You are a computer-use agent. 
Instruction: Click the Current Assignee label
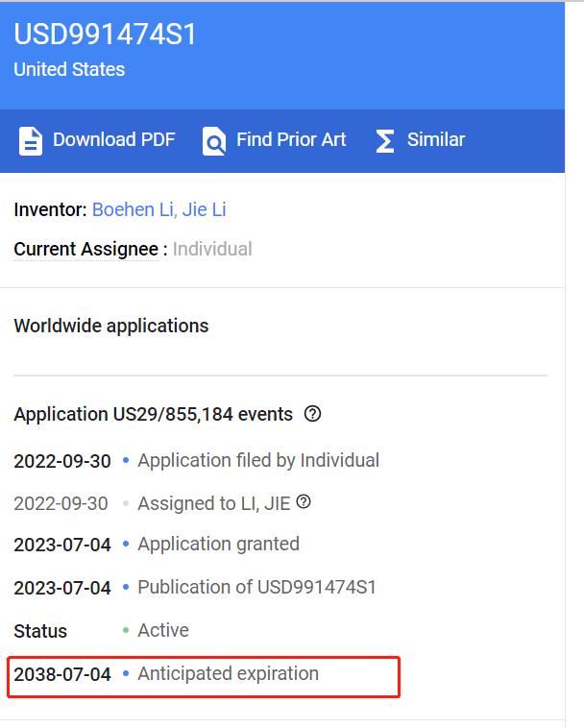tap(86, 250)
